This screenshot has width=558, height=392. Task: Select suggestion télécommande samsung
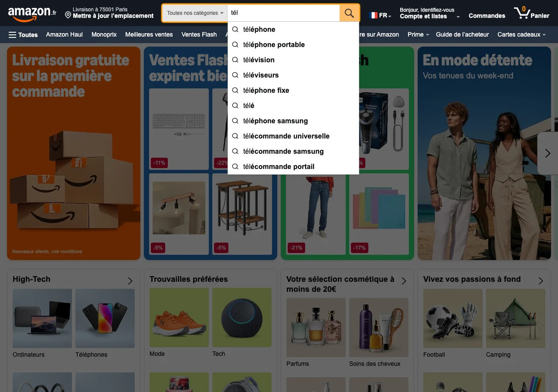point(293,151)
